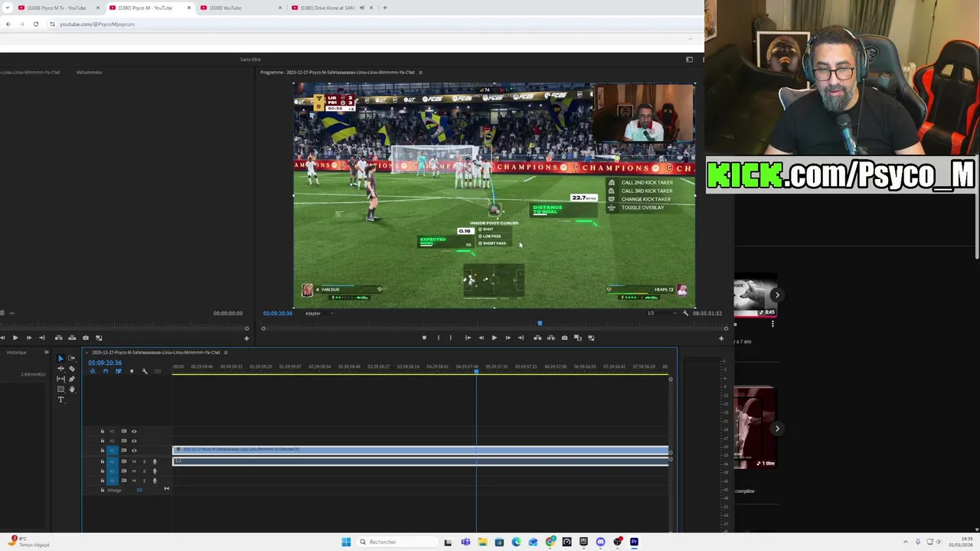The image size is (980, 551).
Task: Open Program monitor panel menu
Action: (x=420, y=72)
